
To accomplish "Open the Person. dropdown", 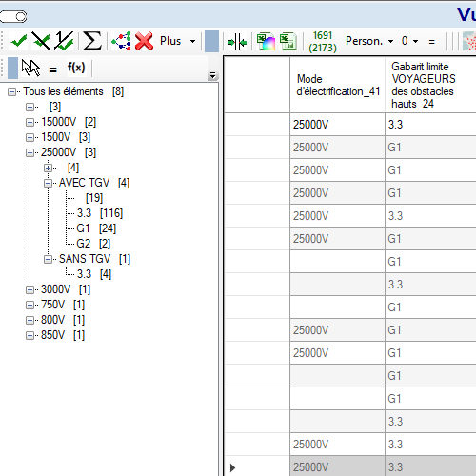I will [369, 41].
